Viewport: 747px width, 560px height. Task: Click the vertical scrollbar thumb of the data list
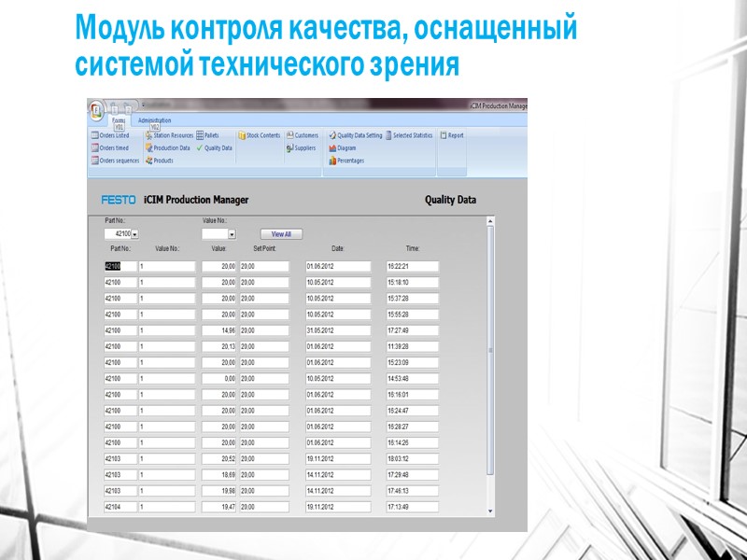click(490, 350)
